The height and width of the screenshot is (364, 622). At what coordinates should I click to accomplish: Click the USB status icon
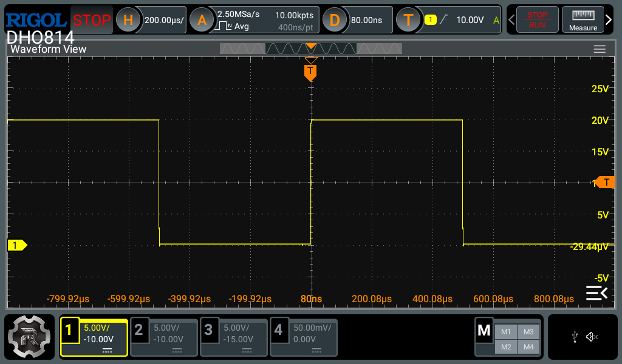pos(575,337)
